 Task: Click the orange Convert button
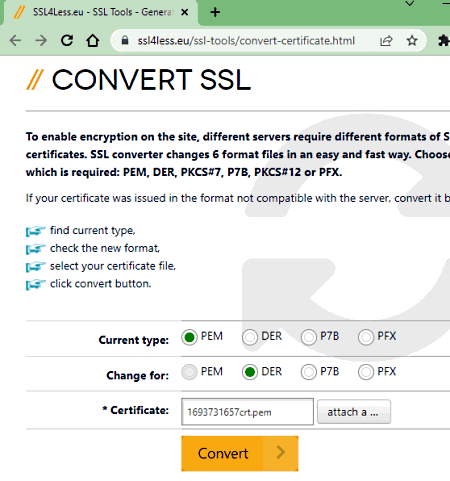[x=240, y=453]
